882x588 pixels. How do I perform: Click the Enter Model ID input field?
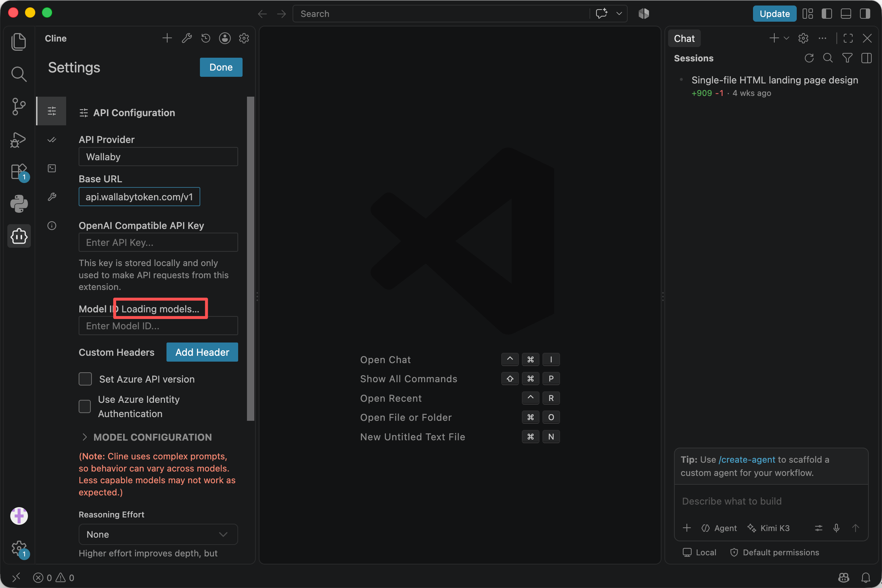(158, 326)
